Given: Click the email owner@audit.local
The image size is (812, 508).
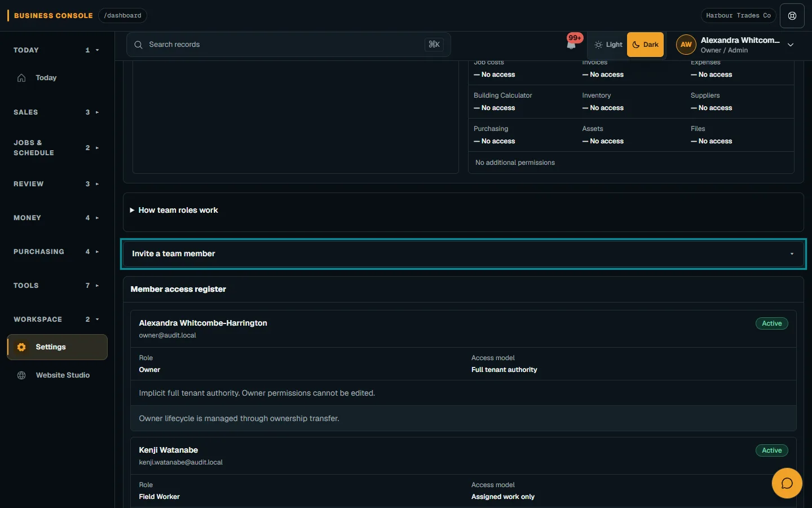Looking at the screenshot, I should tap(167, 335).
